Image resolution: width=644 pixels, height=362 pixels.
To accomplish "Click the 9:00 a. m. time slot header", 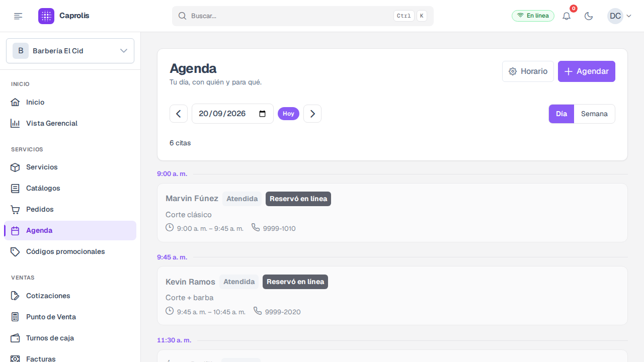I will coord(172,173).
